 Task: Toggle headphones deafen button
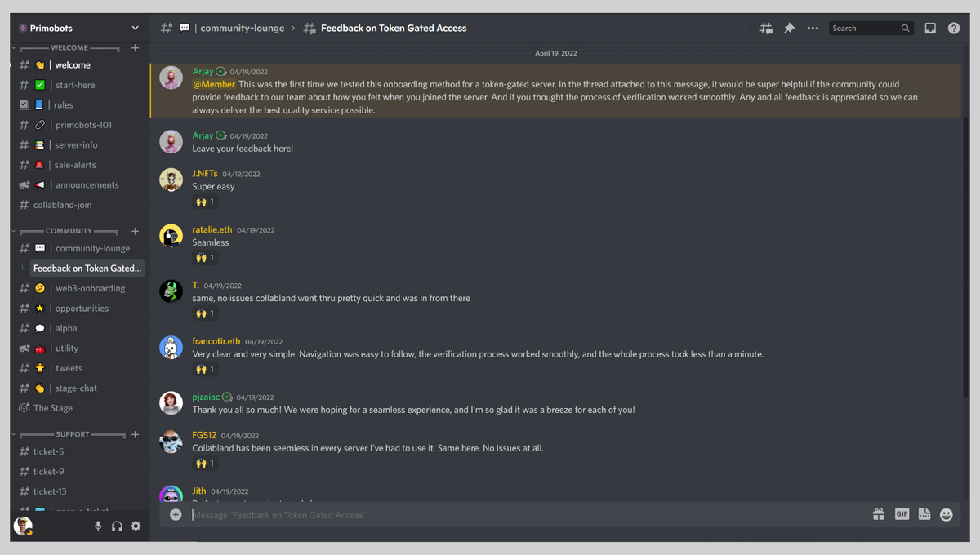pos(117,526)
